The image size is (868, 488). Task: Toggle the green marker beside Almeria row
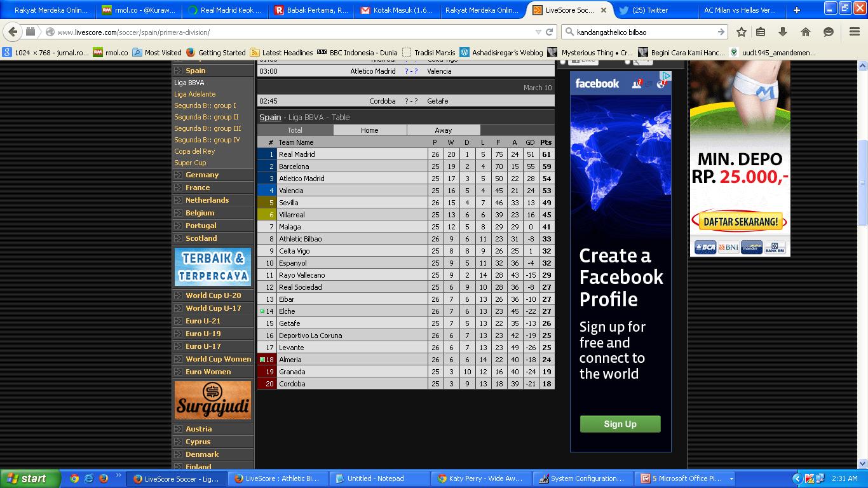click(x=262, y=360)
